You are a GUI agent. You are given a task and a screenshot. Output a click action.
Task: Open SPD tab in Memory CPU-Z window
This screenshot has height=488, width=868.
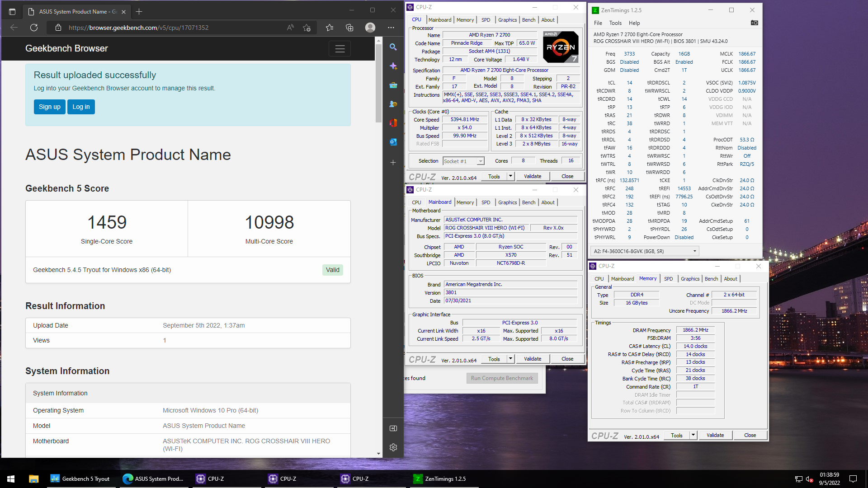669,279
